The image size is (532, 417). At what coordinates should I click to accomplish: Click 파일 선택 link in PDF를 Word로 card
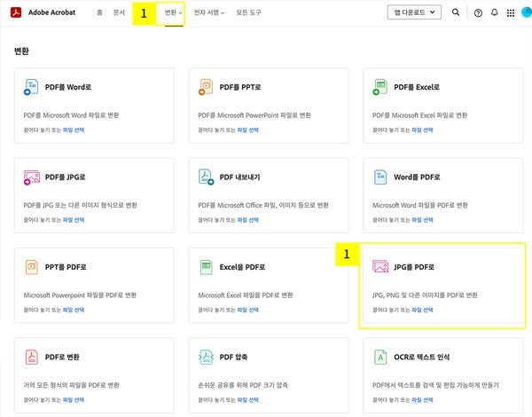point(74,130)
